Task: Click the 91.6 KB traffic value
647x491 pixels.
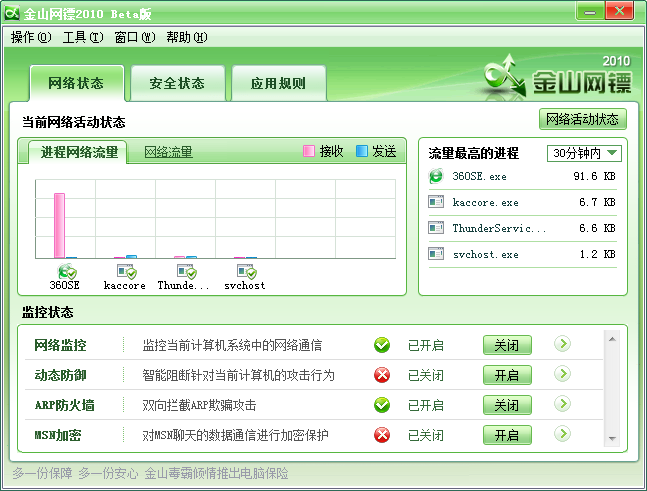Action: point(594,176)
